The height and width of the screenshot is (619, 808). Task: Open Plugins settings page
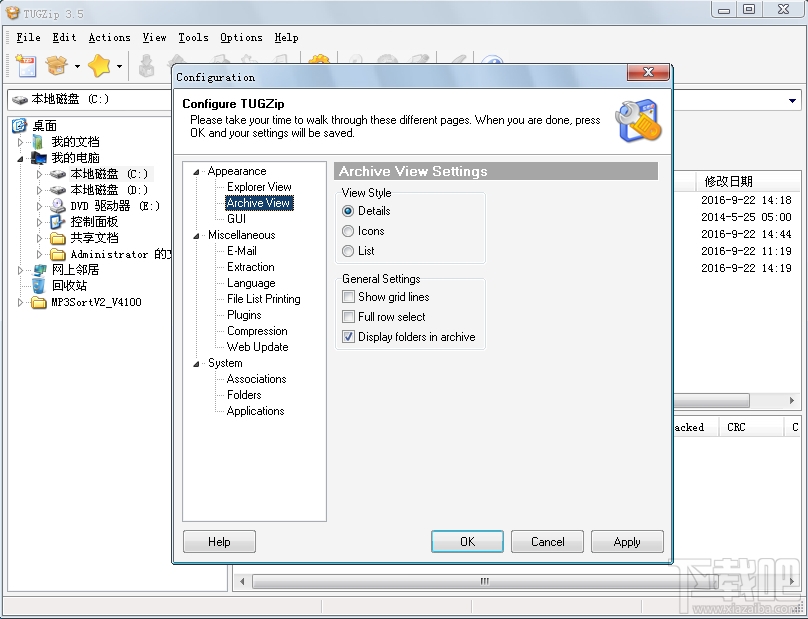click(244, 315)
